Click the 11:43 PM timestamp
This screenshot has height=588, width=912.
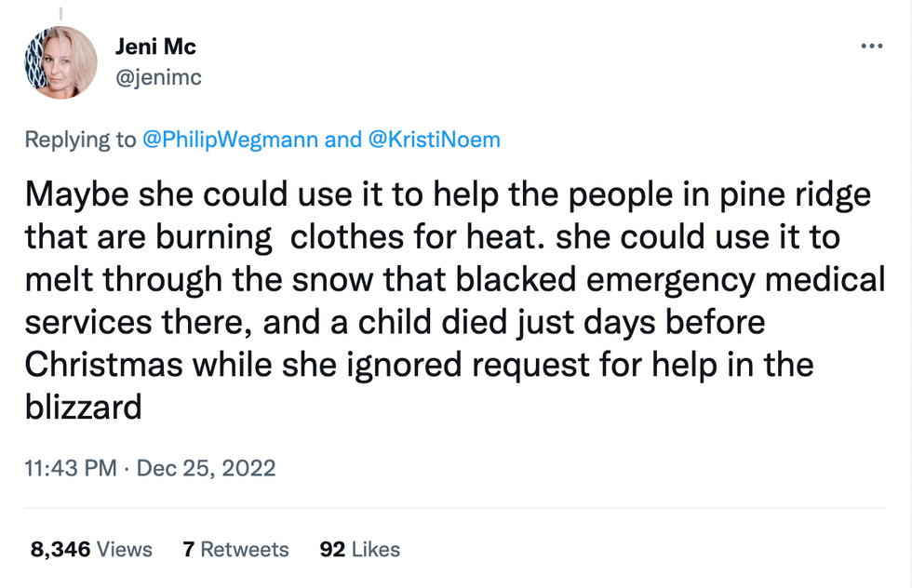coord(70,466)
